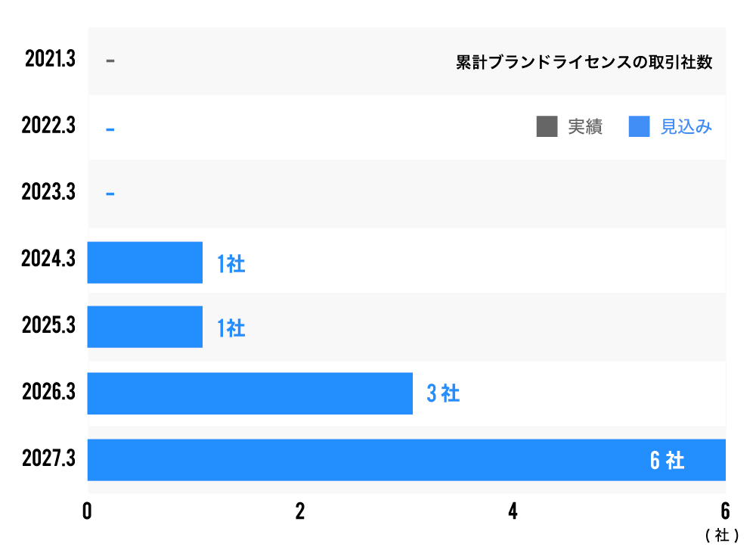Click the dash in the 2021.3 row
This screenshot has height=559, width=756.
(x=110, y=61)
